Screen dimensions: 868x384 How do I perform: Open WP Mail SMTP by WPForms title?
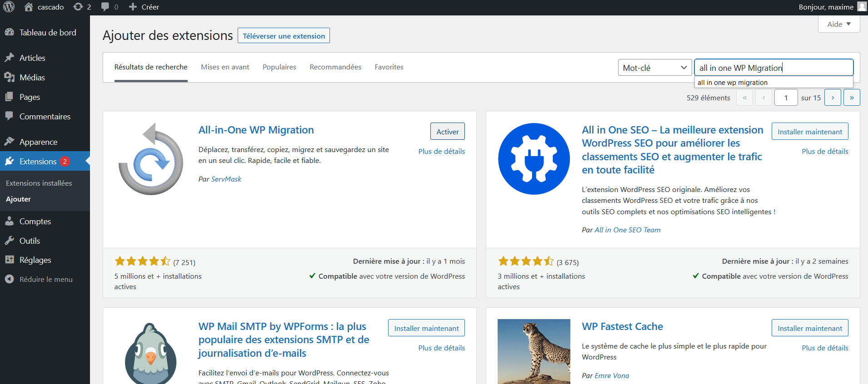point(284,340)
